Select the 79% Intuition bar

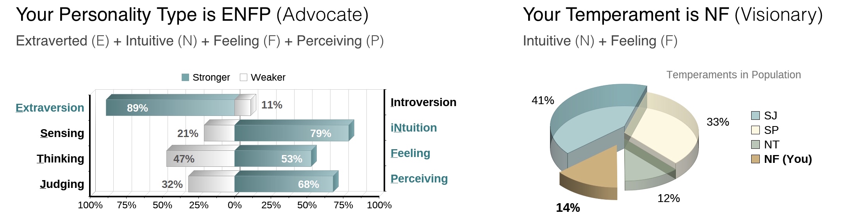pyautogui.click(x=291, y=133)
